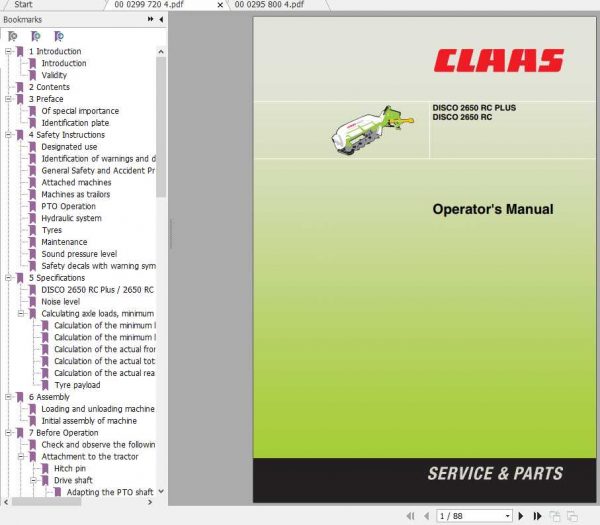Click bookmark icon beside Of special importance
The height and width of the screenshot is (525, 600).
pyautogui.click(x=33, y=111)
